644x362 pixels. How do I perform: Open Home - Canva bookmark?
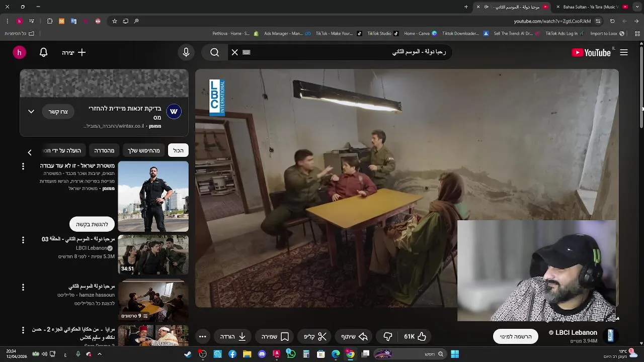tap(420, 34)
